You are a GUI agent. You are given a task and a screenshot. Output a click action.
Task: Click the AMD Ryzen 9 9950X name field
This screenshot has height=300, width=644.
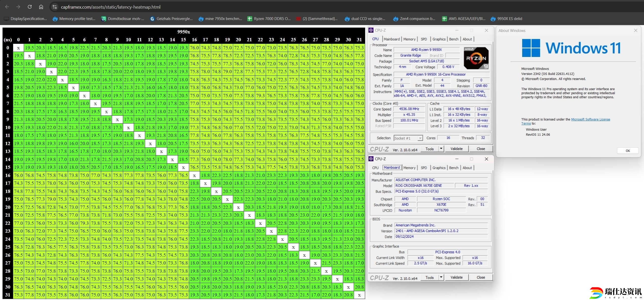(x=426, y=50)
